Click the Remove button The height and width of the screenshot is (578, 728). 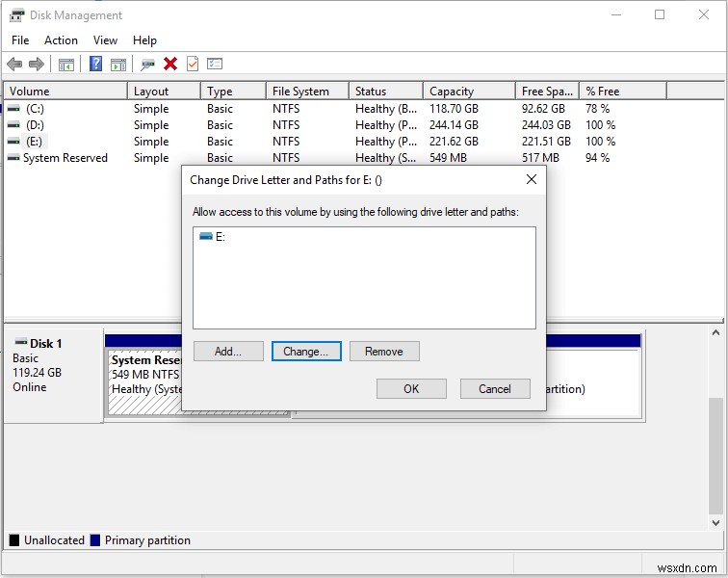384,352
